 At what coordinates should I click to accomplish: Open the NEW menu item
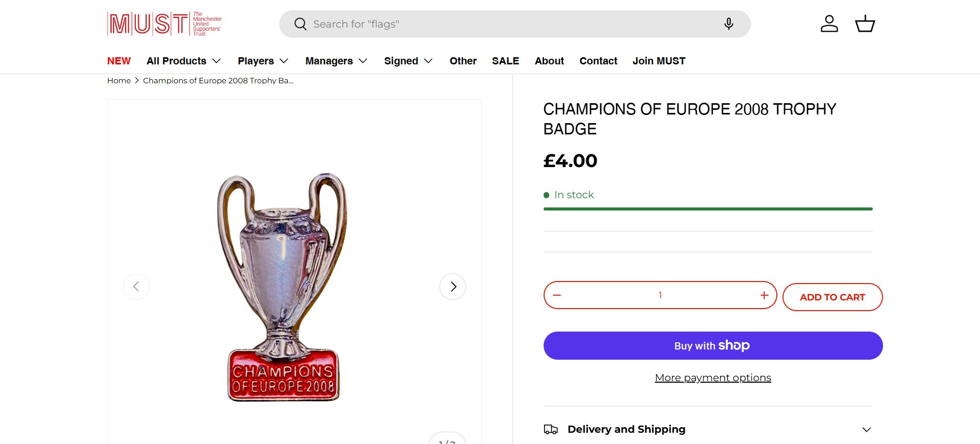tap(119, 61)
